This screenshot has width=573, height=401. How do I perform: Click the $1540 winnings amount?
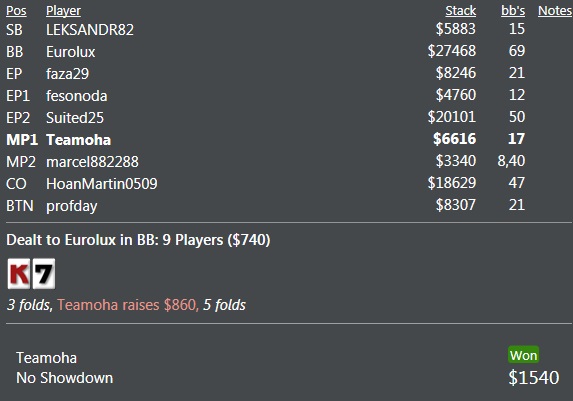click(534, 377)
